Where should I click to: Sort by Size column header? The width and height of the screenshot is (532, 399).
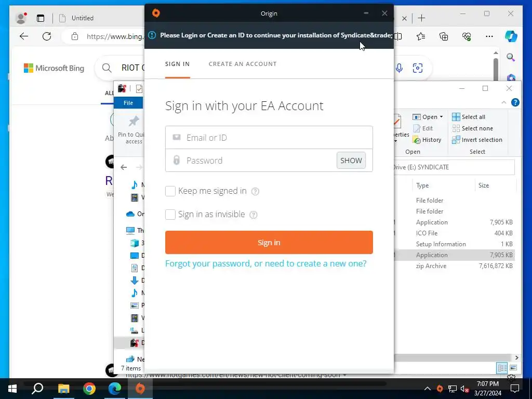[x=484, y=185]
